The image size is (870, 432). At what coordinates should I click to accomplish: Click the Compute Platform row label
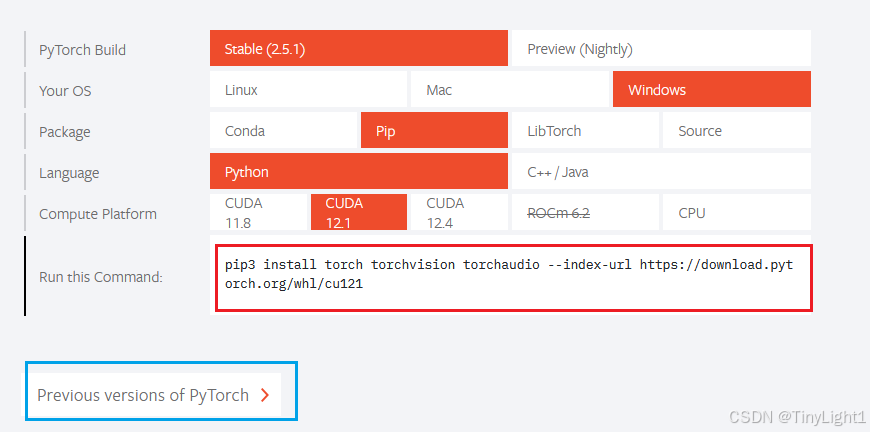click(x=98, y=214)
